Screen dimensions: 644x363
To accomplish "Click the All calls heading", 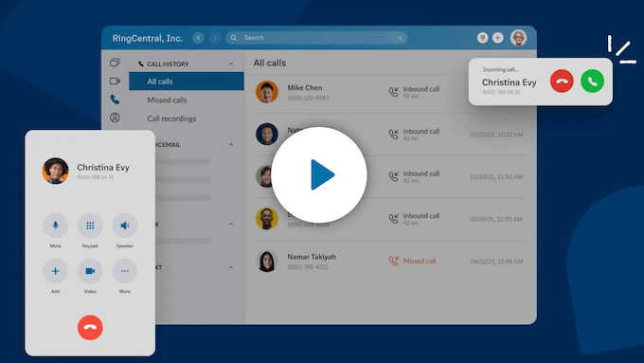I will [269, 63].
